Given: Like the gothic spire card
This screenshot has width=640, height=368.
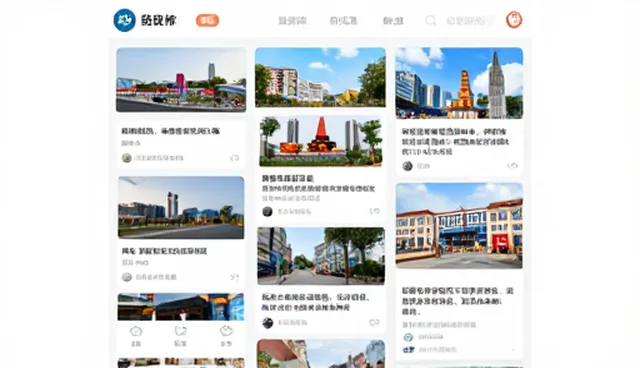Looking at the screenshot, I should point(512,166).
